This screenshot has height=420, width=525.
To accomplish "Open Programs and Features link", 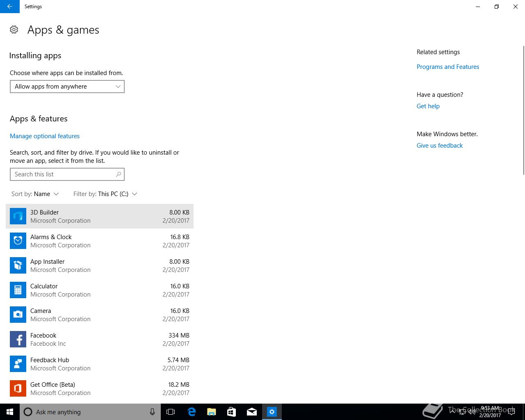I will (448, 67).
